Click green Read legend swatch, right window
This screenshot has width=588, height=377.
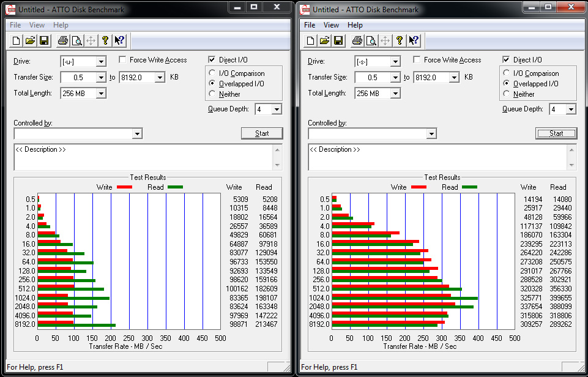(x=469, y=187)
